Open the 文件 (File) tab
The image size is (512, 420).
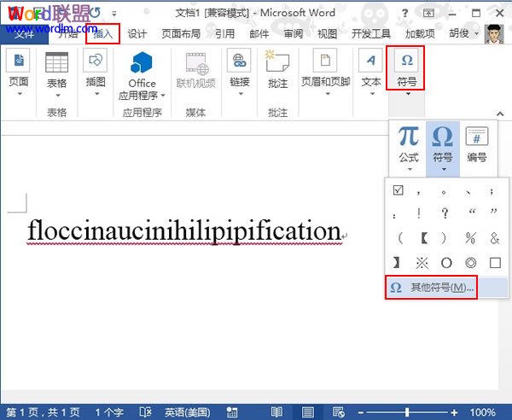point(24,33)
